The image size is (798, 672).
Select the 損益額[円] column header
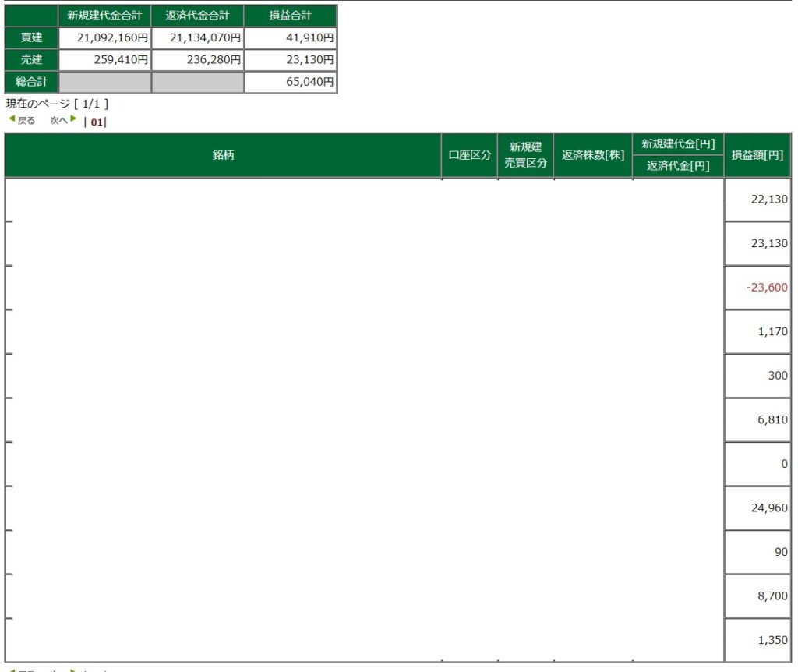756,155
